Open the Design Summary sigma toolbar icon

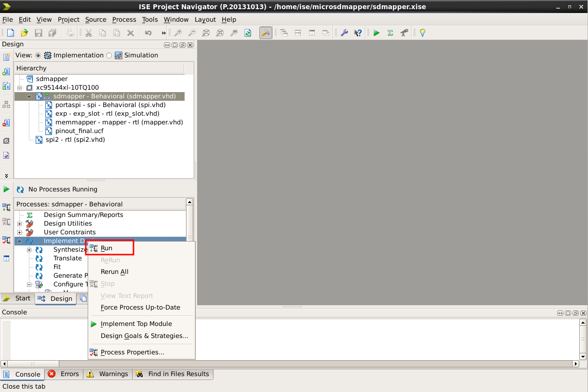390,33
